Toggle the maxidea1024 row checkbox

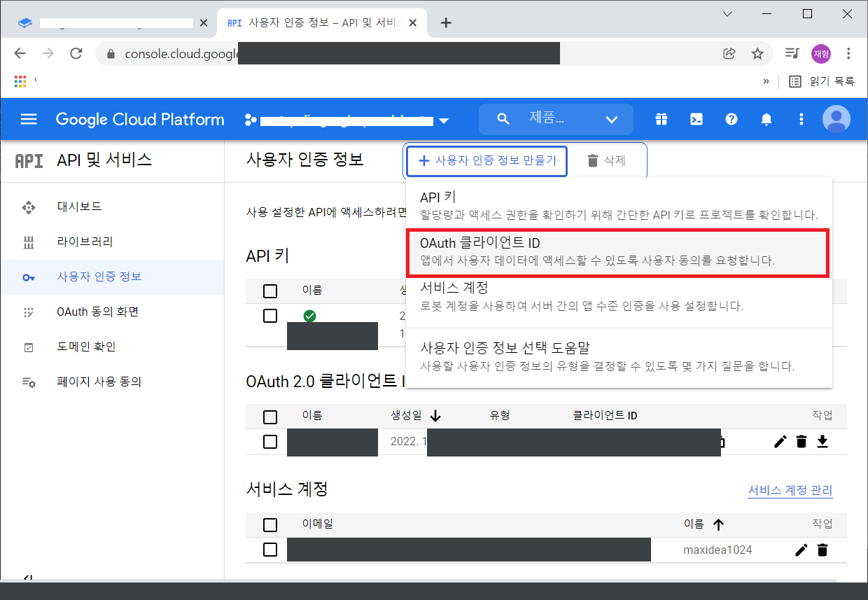(x=270, y=550)
